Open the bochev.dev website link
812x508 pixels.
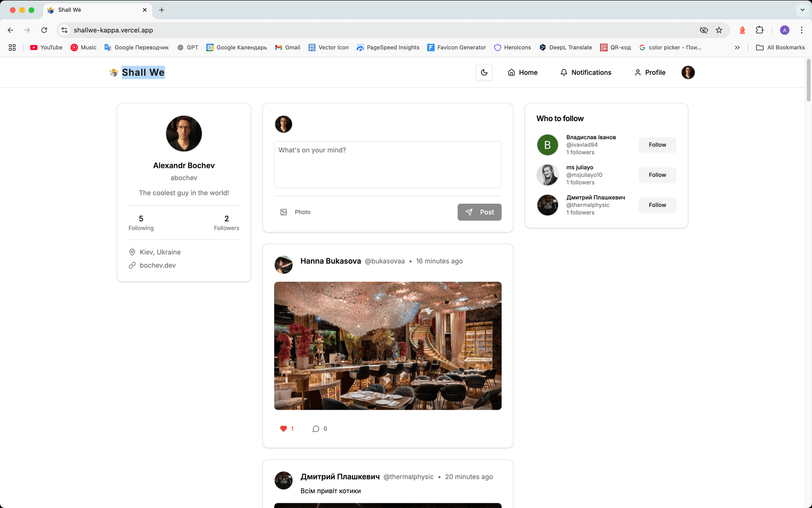157,265
